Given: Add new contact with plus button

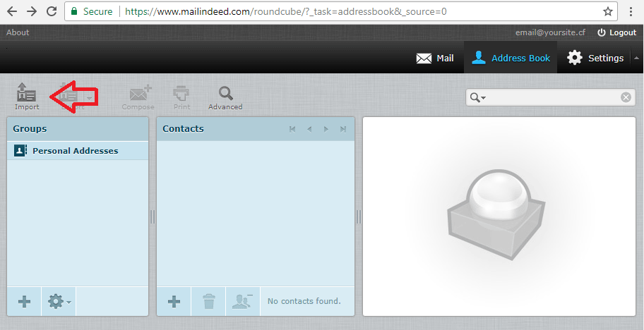Looking at the screenshot, I should (174, 302).
